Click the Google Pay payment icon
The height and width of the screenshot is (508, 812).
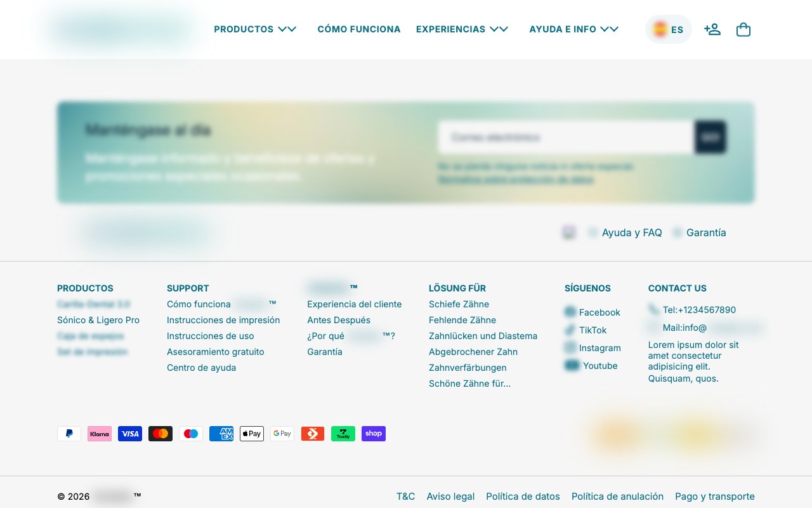coord(282,434)
